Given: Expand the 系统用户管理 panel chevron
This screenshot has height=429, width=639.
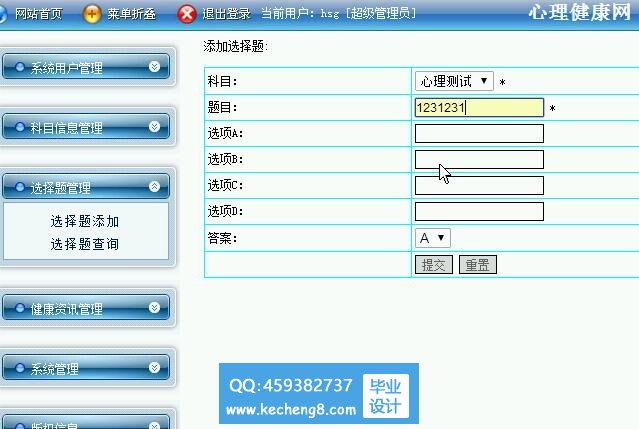Looking at the screenshot, I should click(154, 66).
